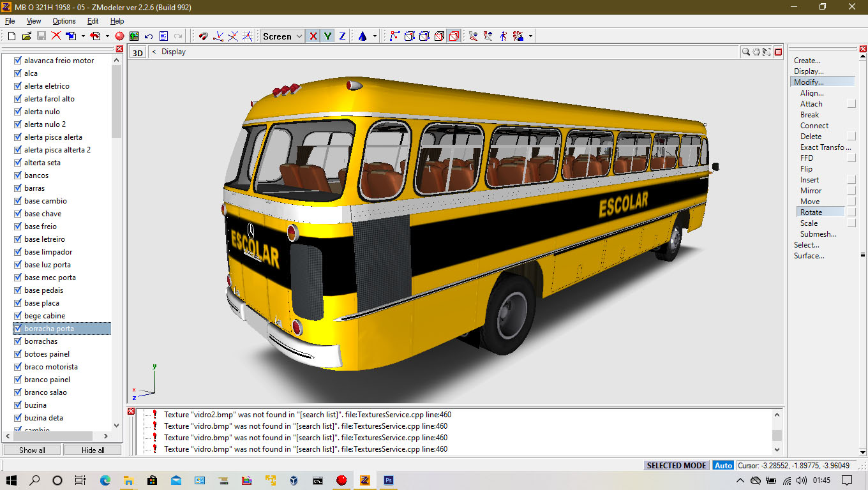Activate the pan hand in the viewport header

pyautogui.click(x=756, y=52)
